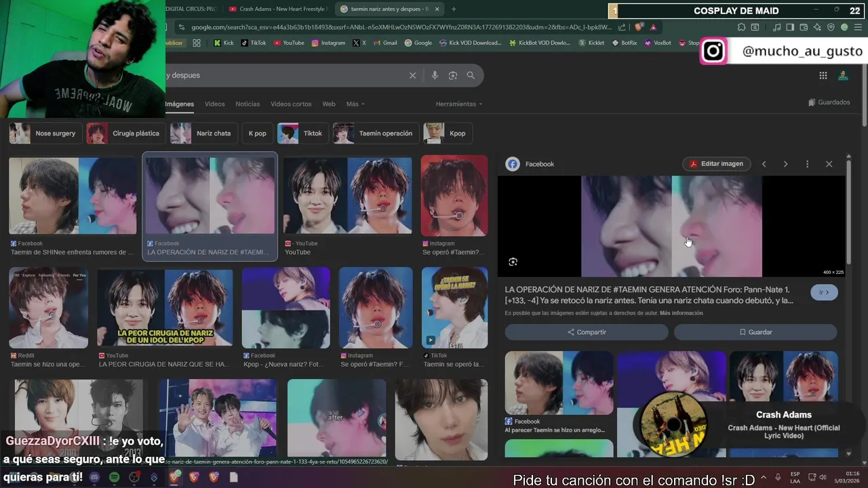Image resolution: width=868 pixels, height=488 pixels.
Task: Show next image in preview panel
Action: point(785,164)
